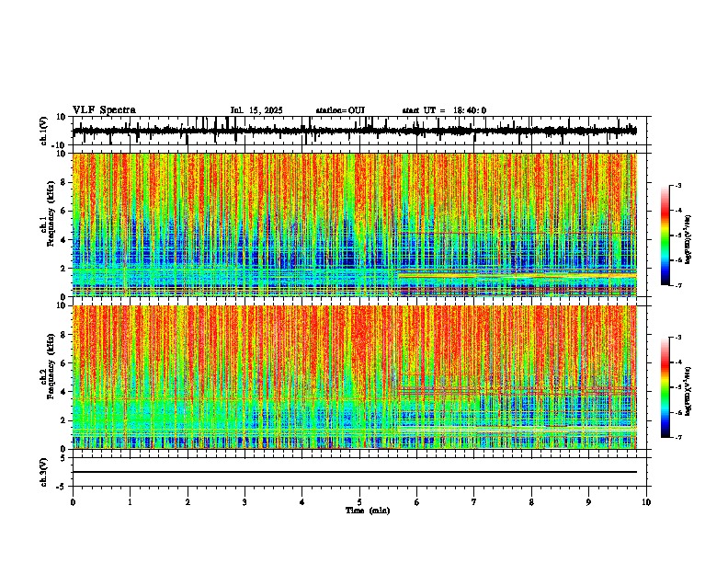Click time axis tick label "3"
This screenshot has height=563, width=728.
[x=245, y=502]
